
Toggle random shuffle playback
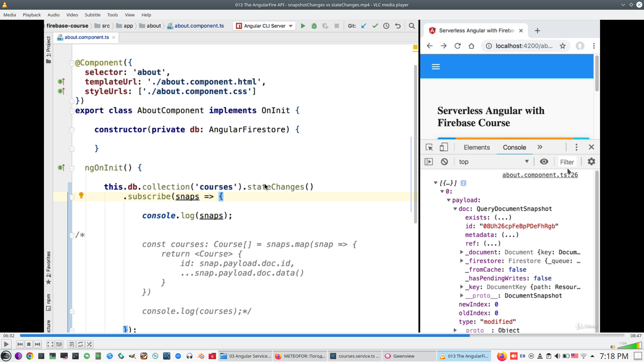pyautogui.click(x=89, y=344)
